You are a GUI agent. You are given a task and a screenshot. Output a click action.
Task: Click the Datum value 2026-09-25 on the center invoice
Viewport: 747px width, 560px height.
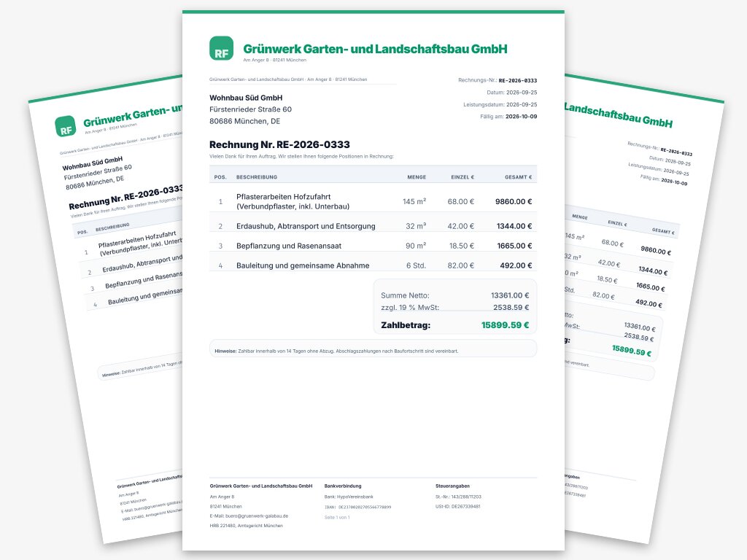coord(522,93)
